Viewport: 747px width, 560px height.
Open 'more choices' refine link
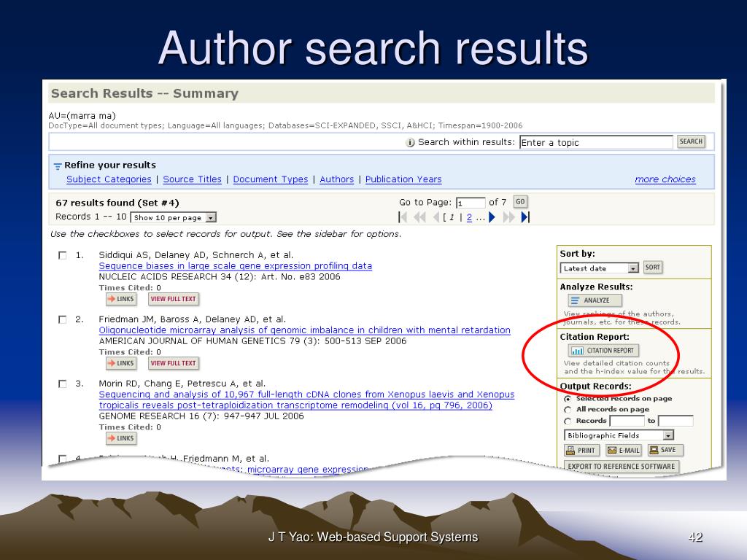click(x=665, y=179)
